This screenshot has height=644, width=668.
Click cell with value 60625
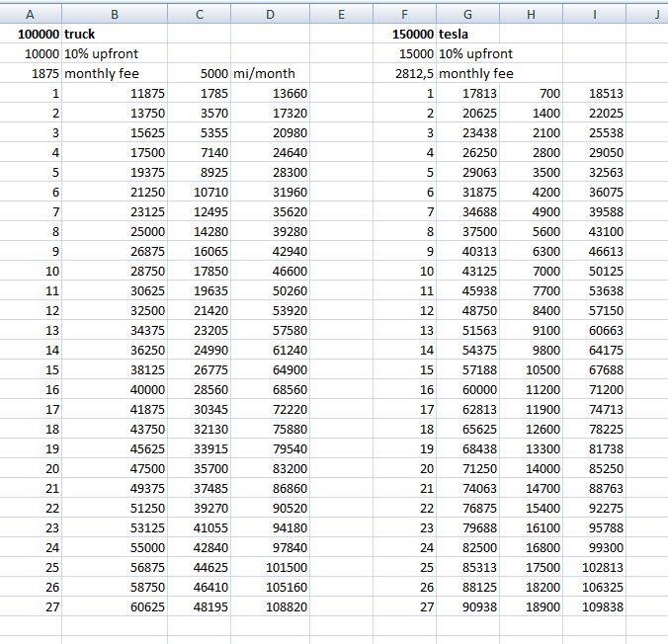pyautogui.click(x=115, y=606)
